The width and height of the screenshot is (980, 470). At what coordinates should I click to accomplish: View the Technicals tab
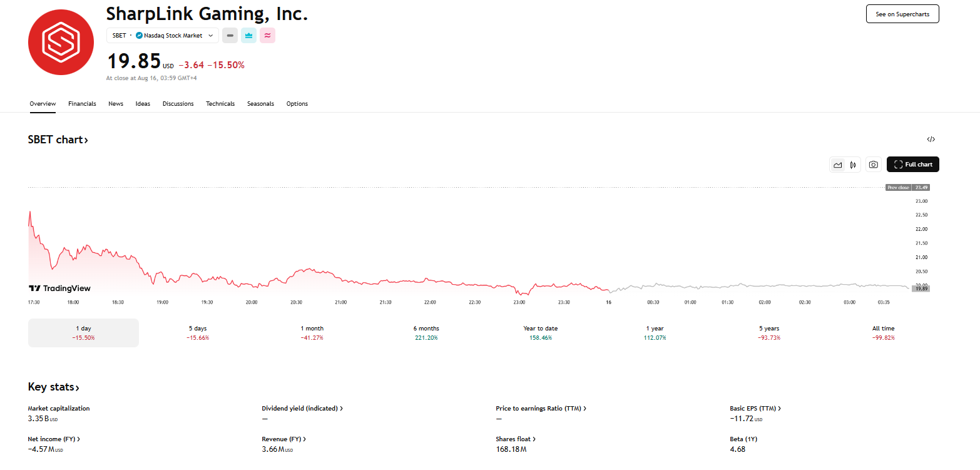point(220,104)
